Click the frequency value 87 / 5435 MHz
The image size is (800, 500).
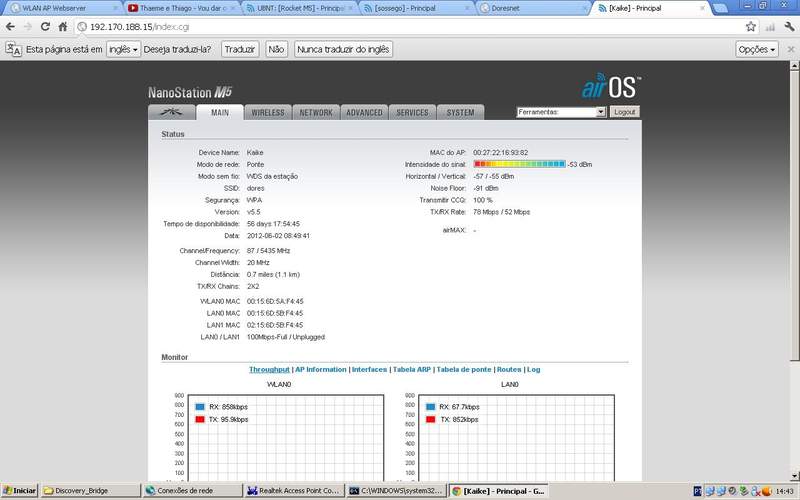(268, 251)
